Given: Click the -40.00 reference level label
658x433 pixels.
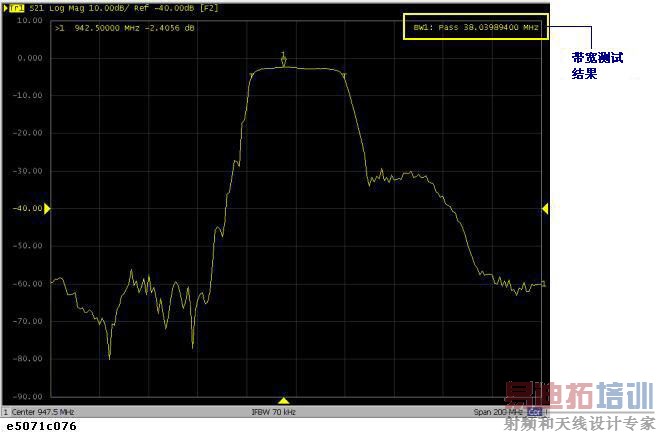Looking at the screenshot, I should pos(28,208).
